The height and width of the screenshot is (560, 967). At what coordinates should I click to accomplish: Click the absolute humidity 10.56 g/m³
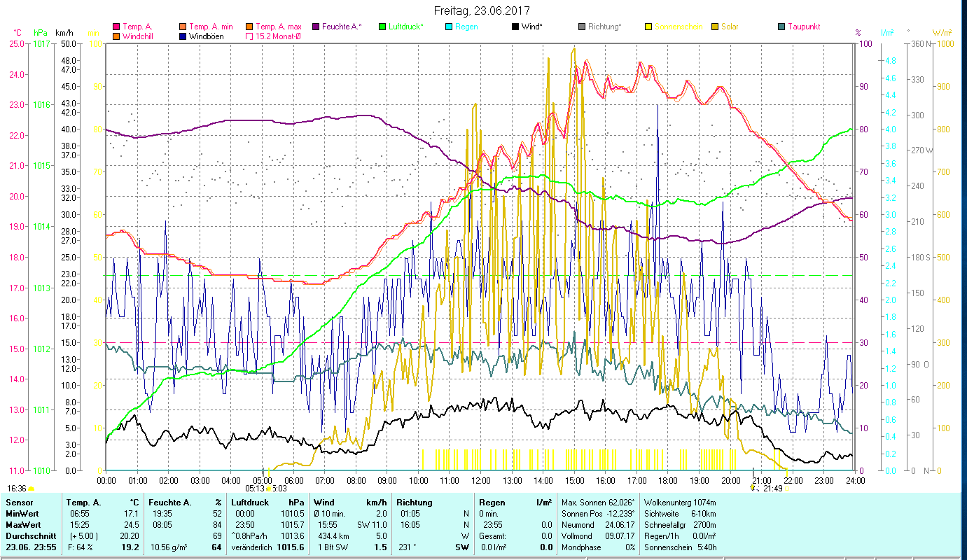click(169, 547)
